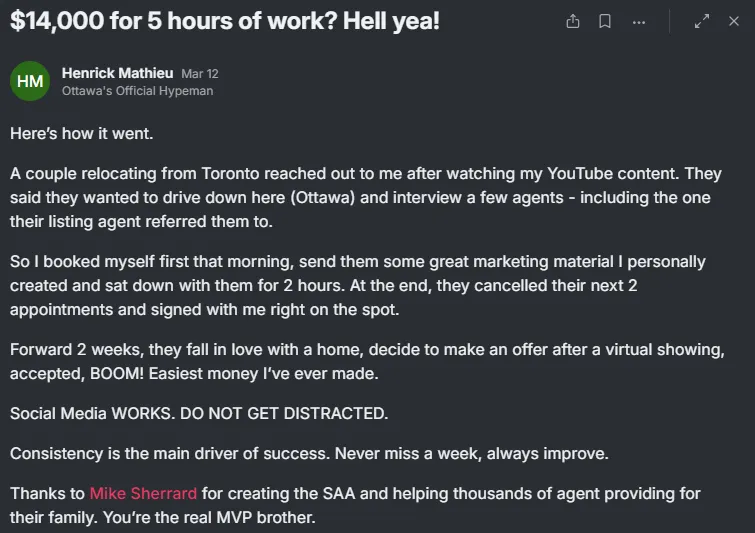Click the text "You're the real MVP brother."
The height and width of the screenshot is (533, 755).
click(209, 518)
